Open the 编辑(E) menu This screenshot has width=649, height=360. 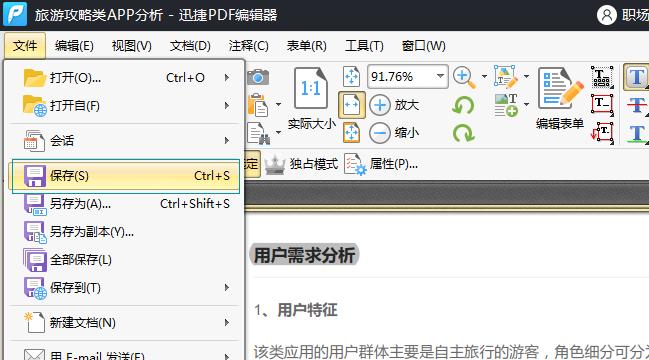coord(74,46)
